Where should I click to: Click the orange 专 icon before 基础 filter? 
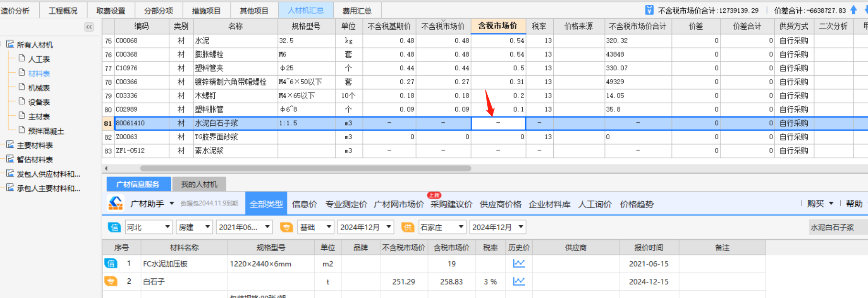(x=286, y=227)
